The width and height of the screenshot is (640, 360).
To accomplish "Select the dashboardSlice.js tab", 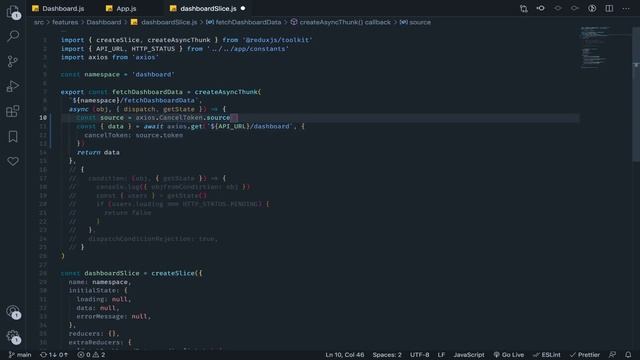I will (x=208, y=8).
